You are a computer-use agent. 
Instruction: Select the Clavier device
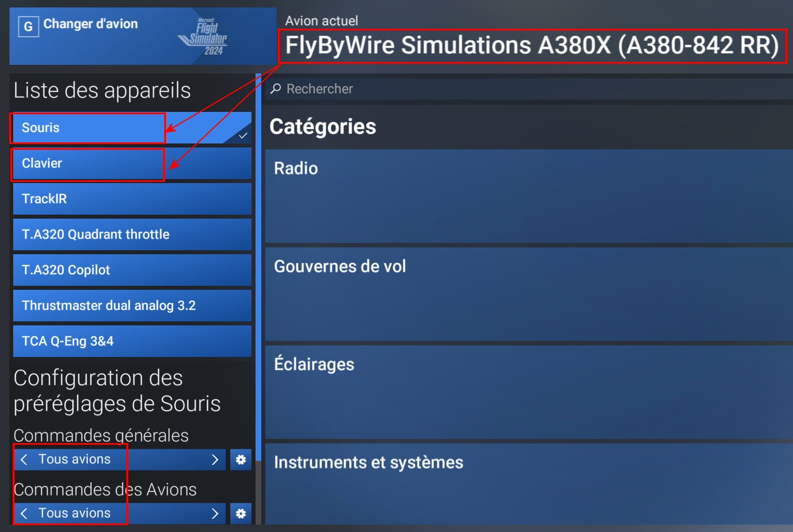(132, 164)
